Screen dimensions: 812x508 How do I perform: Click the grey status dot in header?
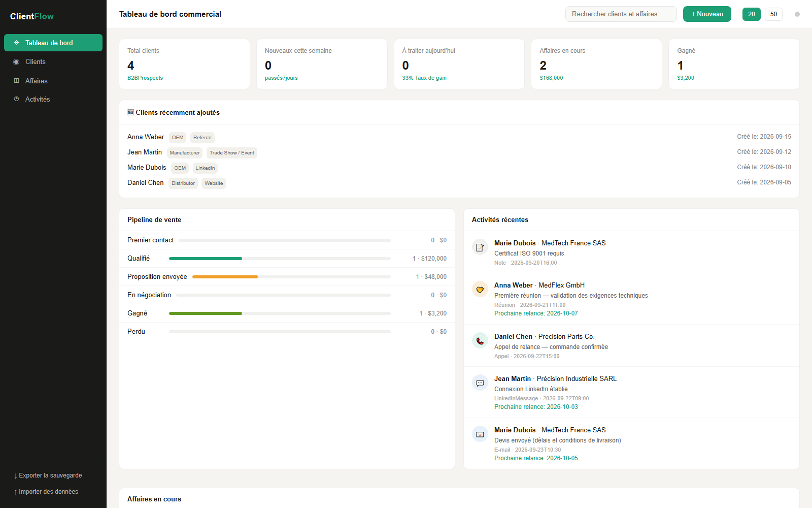tap(797, 14)
